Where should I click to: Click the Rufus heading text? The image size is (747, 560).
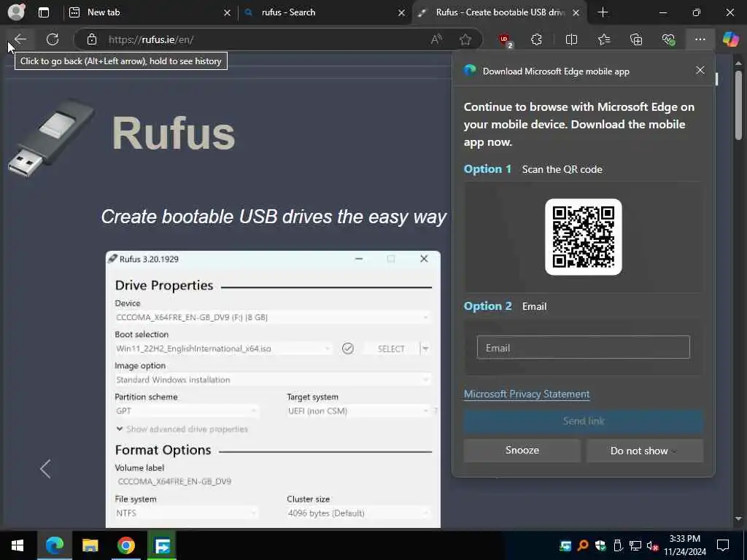174,133
